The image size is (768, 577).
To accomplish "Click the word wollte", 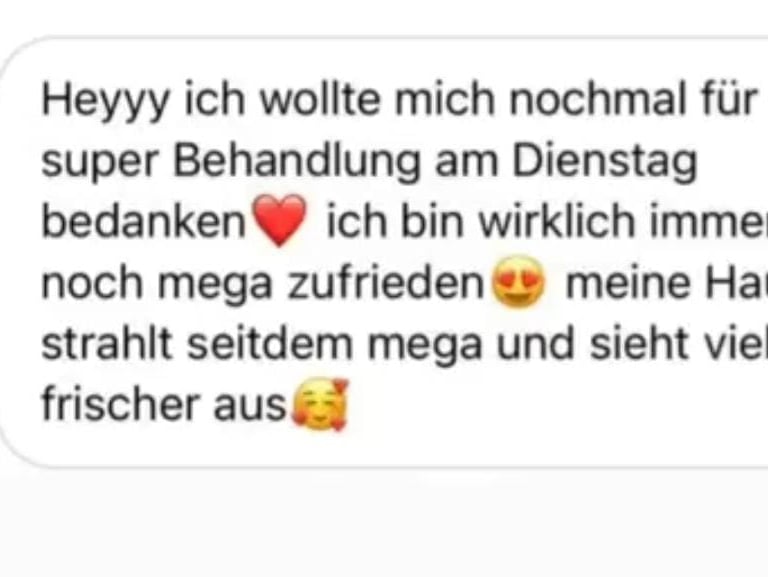I will point(320,99).
